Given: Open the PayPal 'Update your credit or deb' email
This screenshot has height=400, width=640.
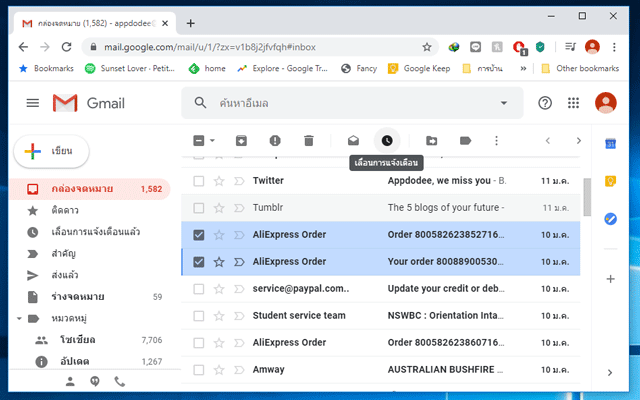Looking at the screenshot, I should pos(380,289).
